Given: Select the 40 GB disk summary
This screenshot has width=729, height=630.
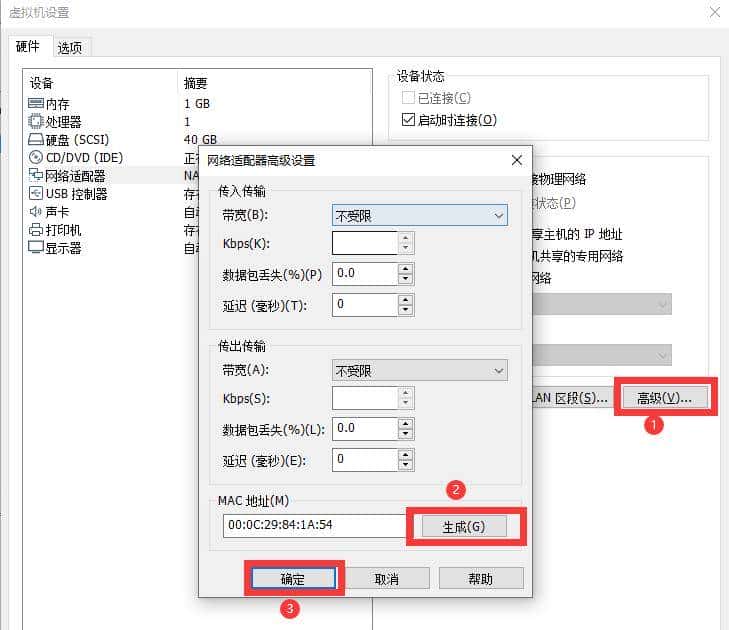Looking at the screenshot, I should pyautogui.click(x=200, y=139).
